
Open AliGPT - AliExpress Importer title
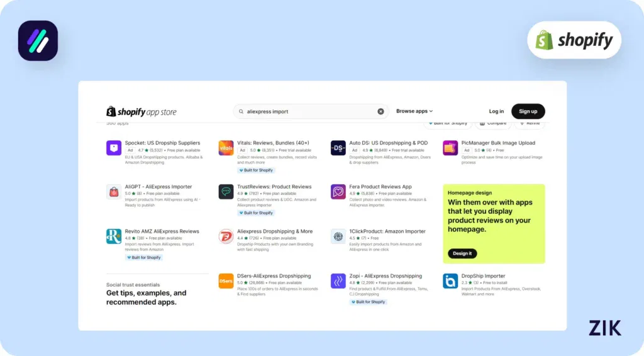[x=158, y=186]
